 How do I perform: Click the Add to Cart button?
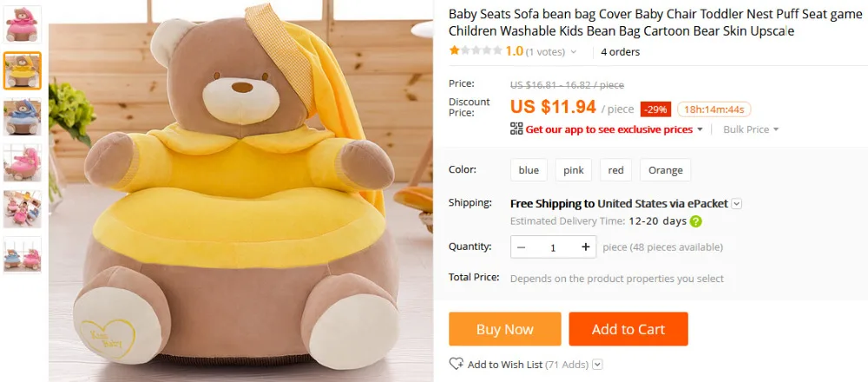pyautogui.click(x=628, y=329)
